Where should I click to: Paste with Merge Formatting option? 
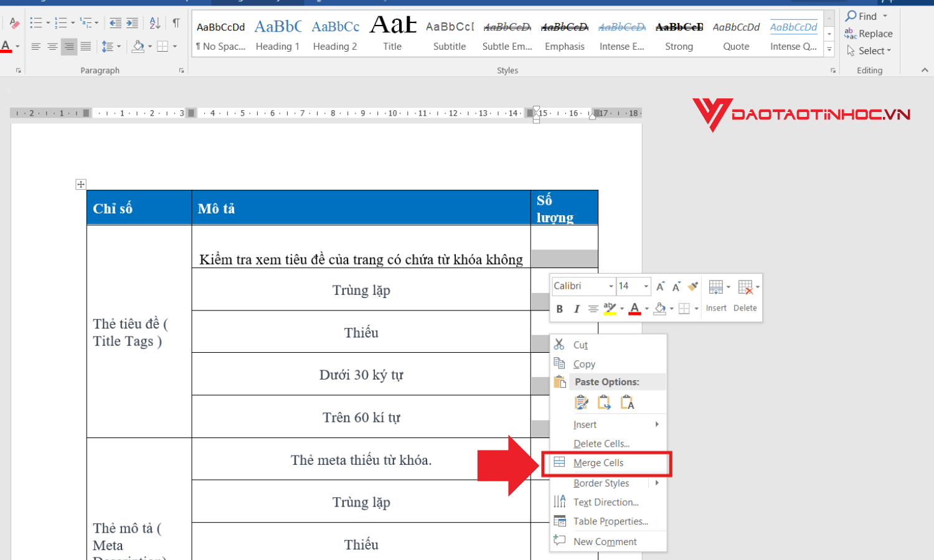pyautogui.click(x=604, y=403)
